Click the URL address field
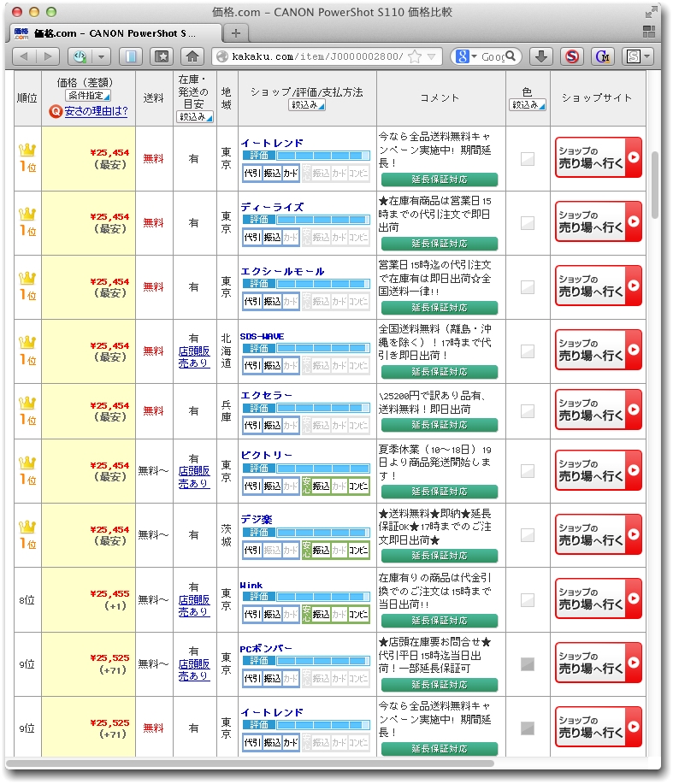The width and height of the screenshot is (673, 784). coord(317,56)
